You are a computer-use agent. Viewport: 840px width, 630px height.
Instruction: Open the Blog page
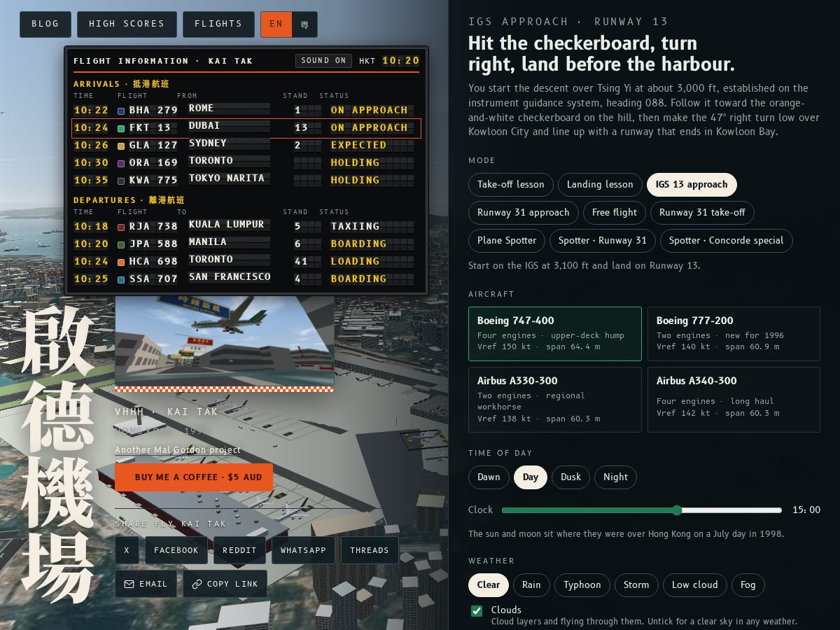click(45, 24)
